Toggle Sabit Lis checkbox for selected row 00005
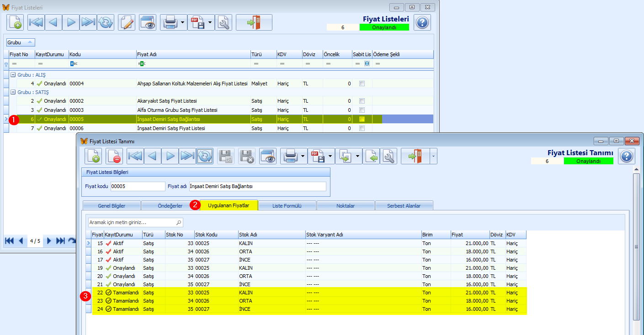Image resolution: width=644 pixels, height=335 pixels. point(362,119)
